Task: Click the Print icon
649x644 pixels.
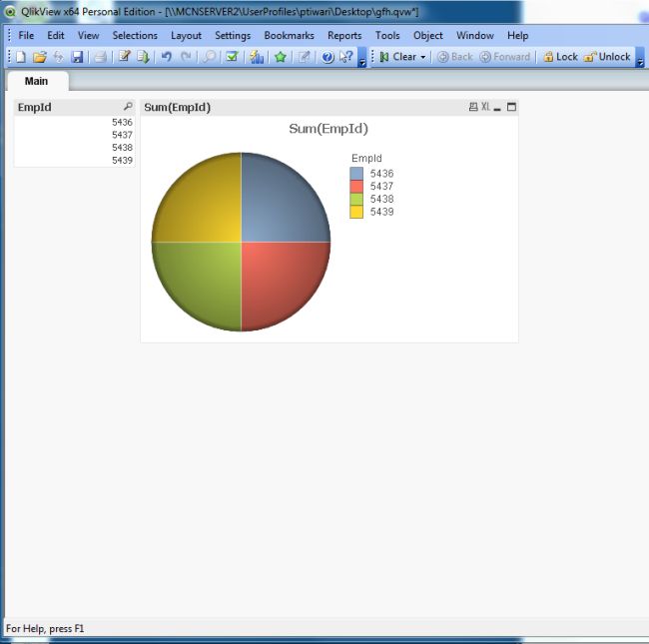Action: point(100,57)
